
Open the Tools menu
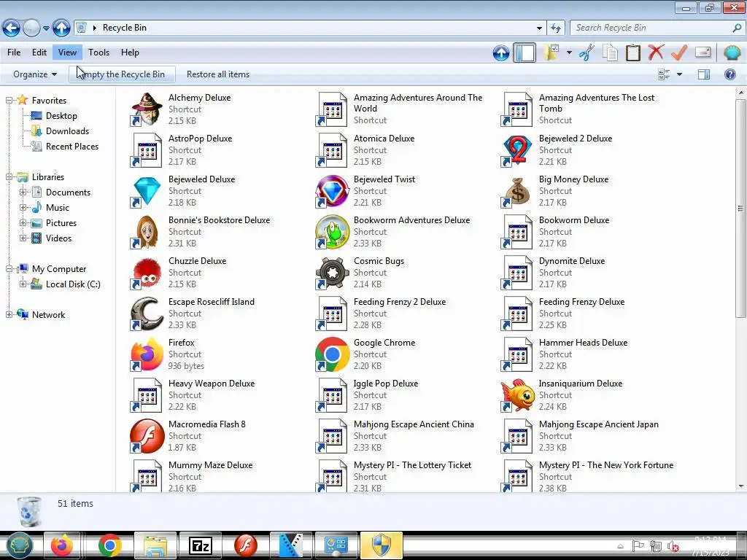[98, 52]
